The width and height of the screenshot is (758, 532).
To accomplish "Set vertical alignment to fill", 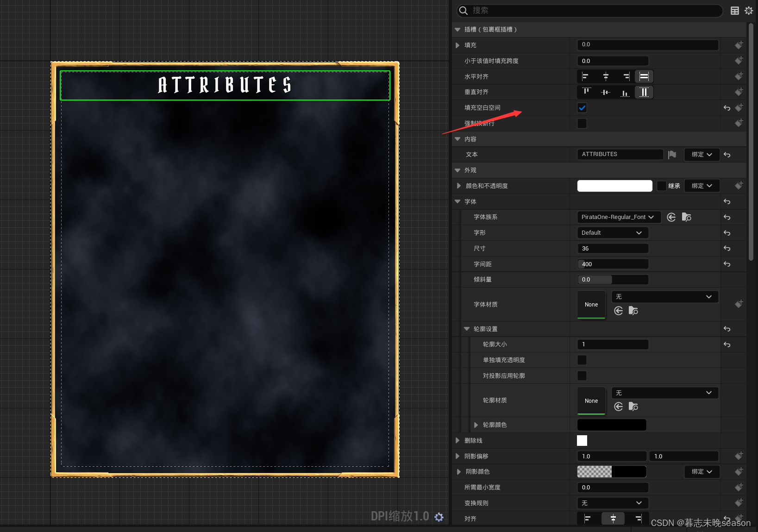I will [644, 92].
